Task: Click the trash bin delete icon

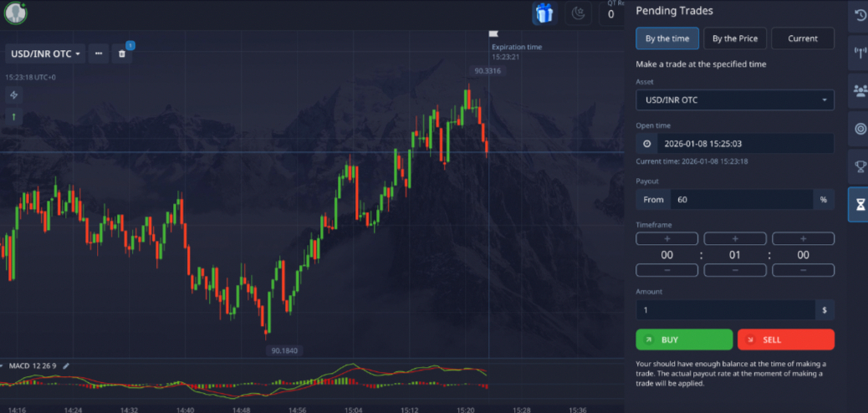Action: click(x=122, y=54)
